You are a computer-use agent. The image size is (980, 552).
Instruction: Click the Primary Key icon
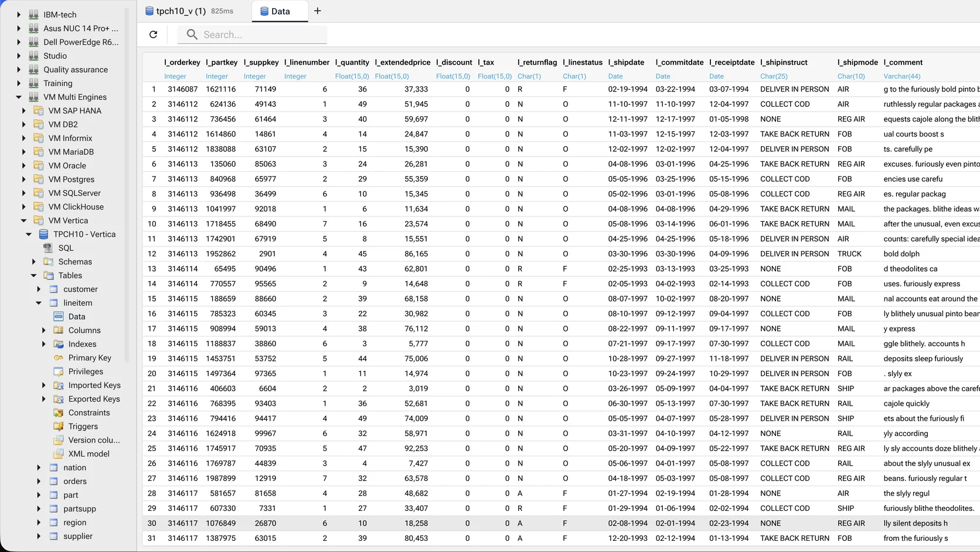click(x=59, y=358)
